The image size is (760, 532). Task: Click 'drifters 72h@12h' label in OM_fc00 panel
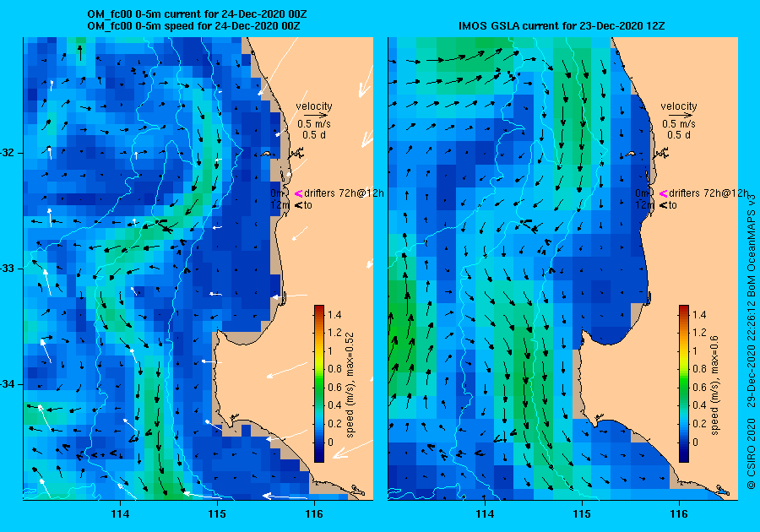[x=344, y=193]
